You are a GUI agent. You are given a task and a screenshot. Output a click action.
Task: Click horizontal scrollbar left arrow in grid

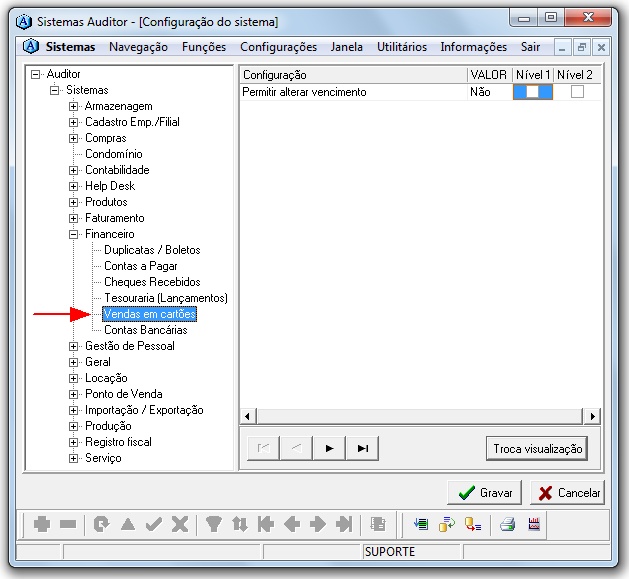tap(248, 416)
